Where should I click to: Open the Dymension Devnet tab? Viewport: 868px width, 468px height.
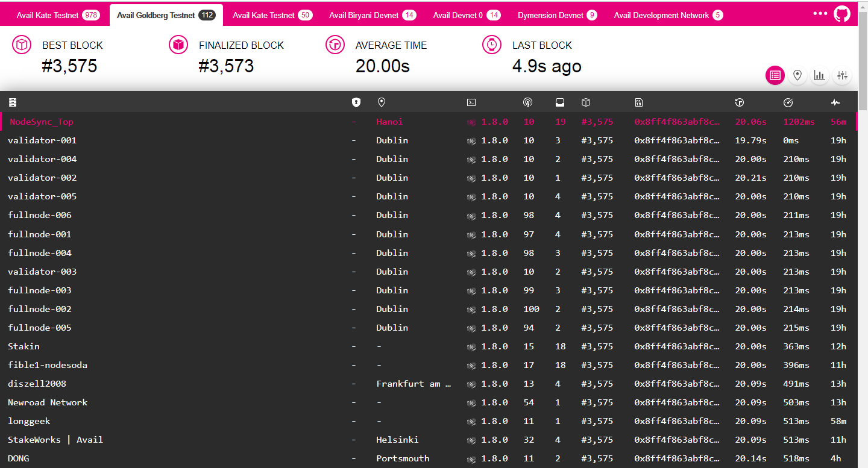557,15
